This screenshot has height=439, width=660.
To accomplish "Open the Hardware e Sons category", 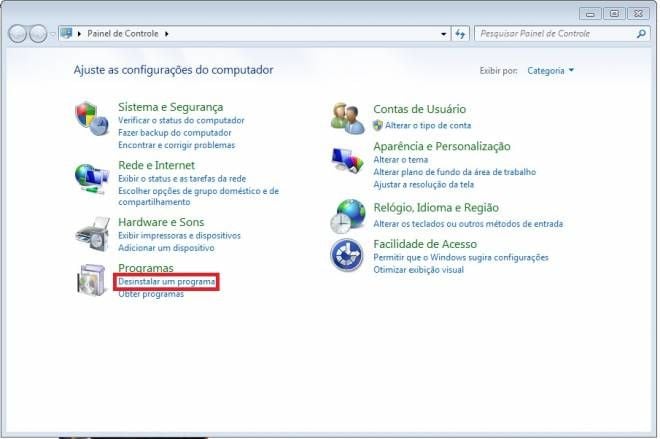I will pyautogui.click(x=161, y=222).
